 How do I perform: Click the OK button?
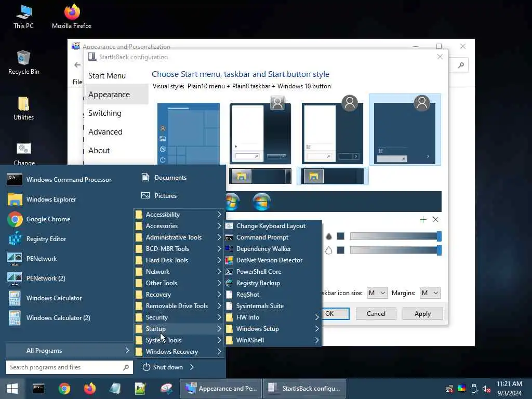tap(335, 314)
